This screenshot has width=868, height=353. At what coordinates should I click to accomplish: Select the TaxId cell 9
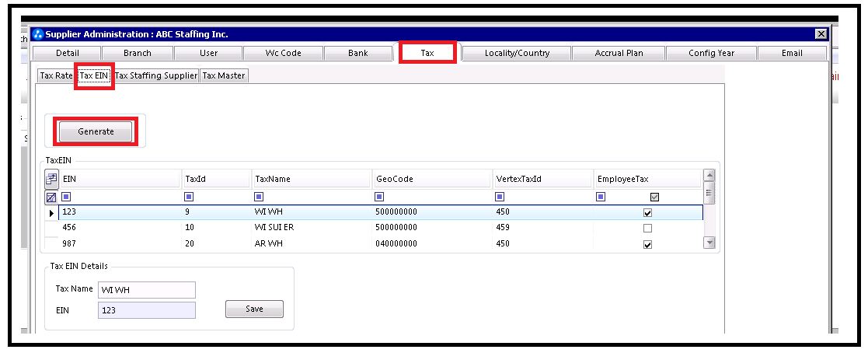(x=217, y=212)
